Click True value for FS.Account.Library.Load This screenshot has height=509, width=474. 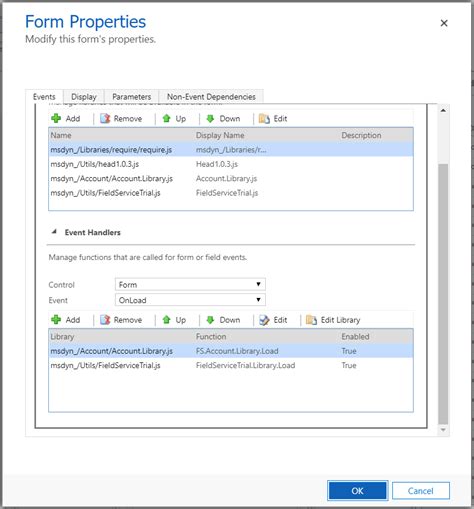pos(349,351)
